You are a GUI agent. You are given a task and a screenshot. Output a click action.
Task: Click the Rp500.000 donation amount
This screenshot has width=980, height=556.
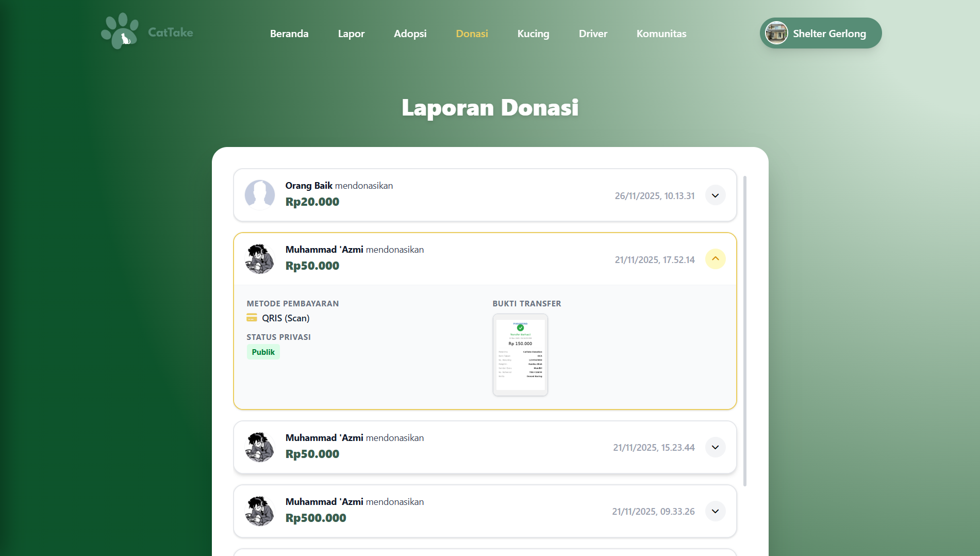tap(315, 518)
